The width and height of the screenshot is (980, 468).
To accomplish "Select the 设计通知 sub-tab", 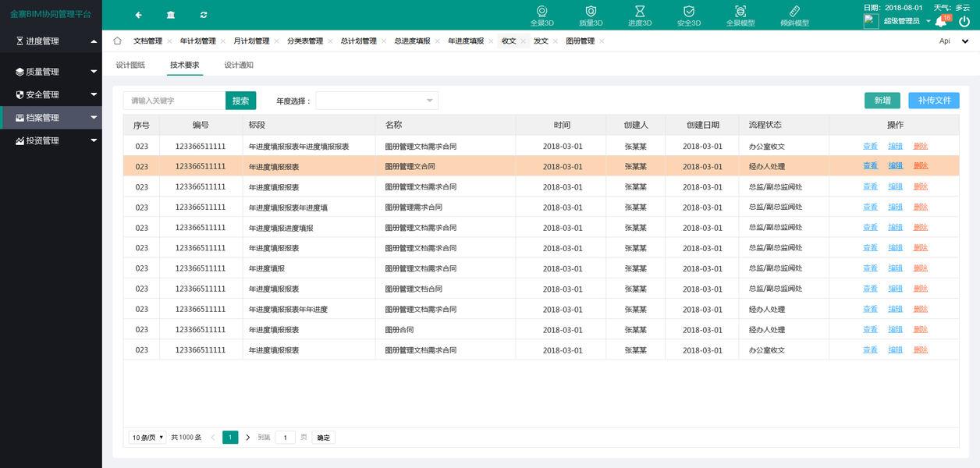I will (x=239, y=66).
